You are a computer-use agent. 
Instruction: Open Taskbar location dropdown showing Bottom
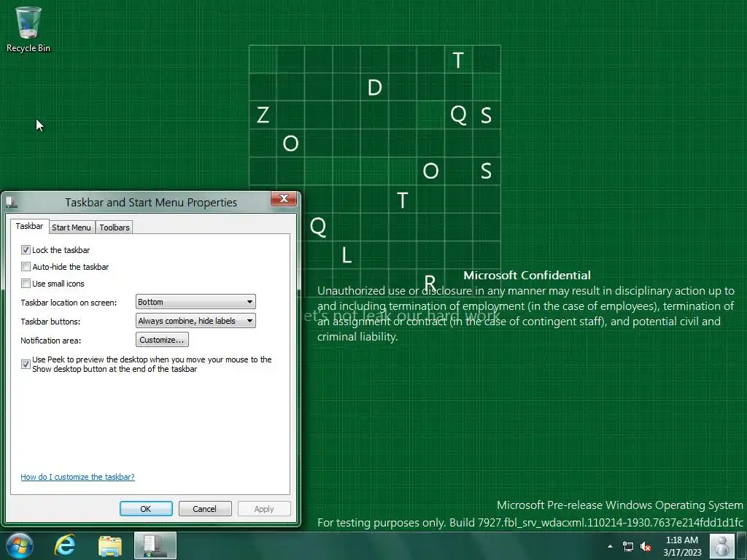(196, 302)
